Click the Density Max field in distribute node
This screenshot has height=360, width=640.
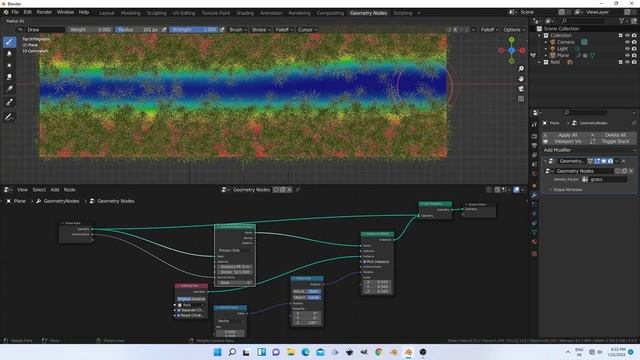pos(235,272)
